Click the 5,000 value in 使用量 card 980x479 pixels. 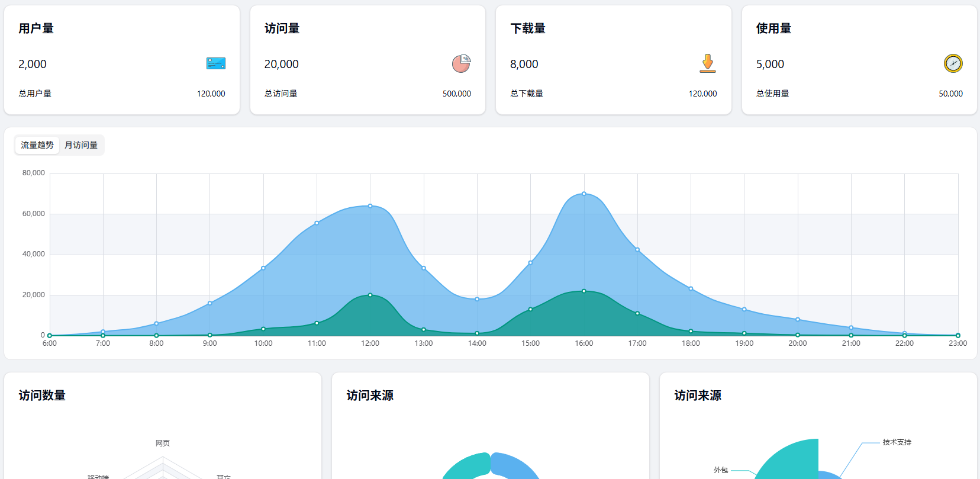(770, 64)
